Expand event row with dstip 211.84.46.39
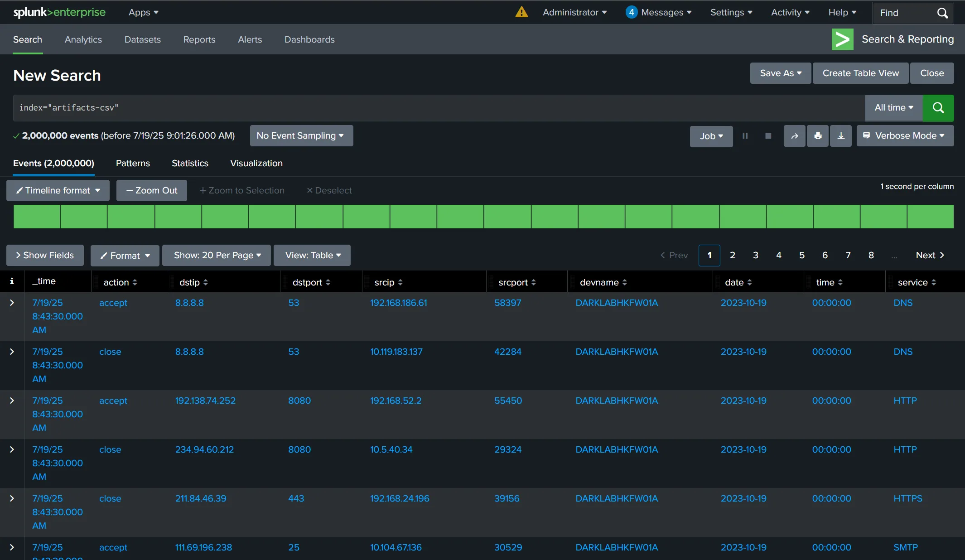Viewport: 965px width, 560px height. click(x=12, y=498)
